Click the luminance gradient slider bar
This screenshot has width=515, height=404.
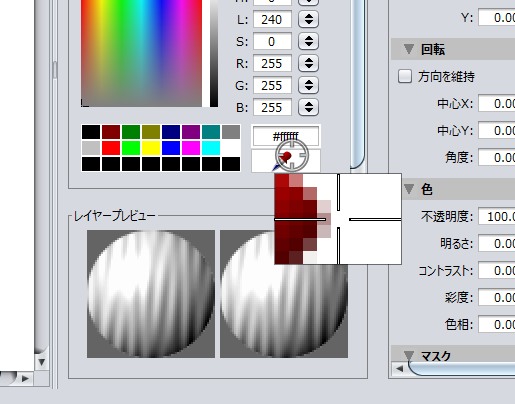(x=214, y=53)
